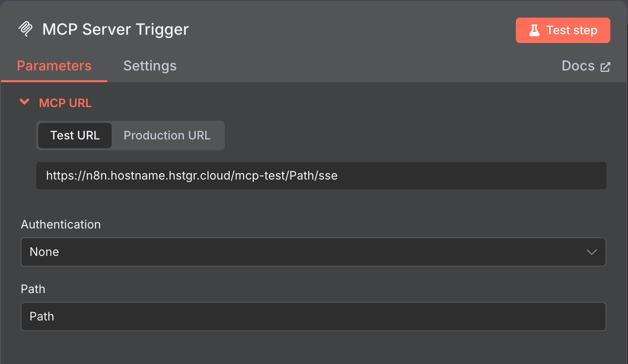The height and width of the screenshot is (364, 628).
Task: Click the orange chevron next to MCP URL
Action: [x=24, y=102]
